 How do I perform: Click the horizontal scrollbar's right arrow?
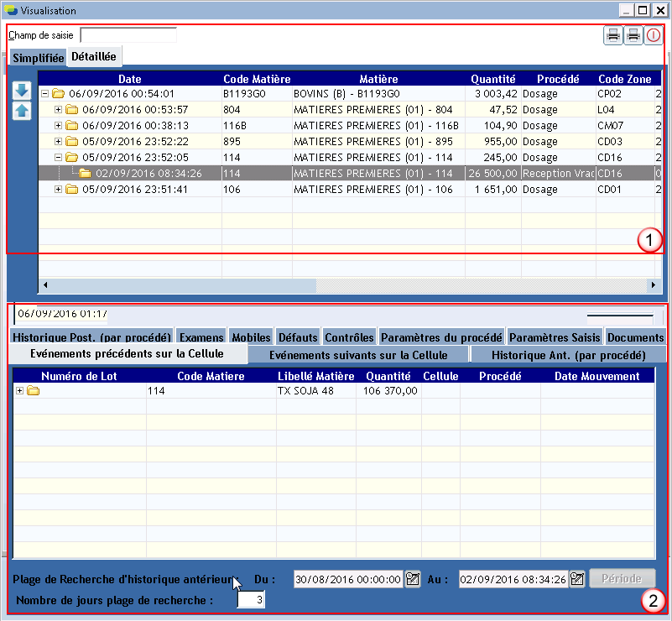(x=654, y=284)
